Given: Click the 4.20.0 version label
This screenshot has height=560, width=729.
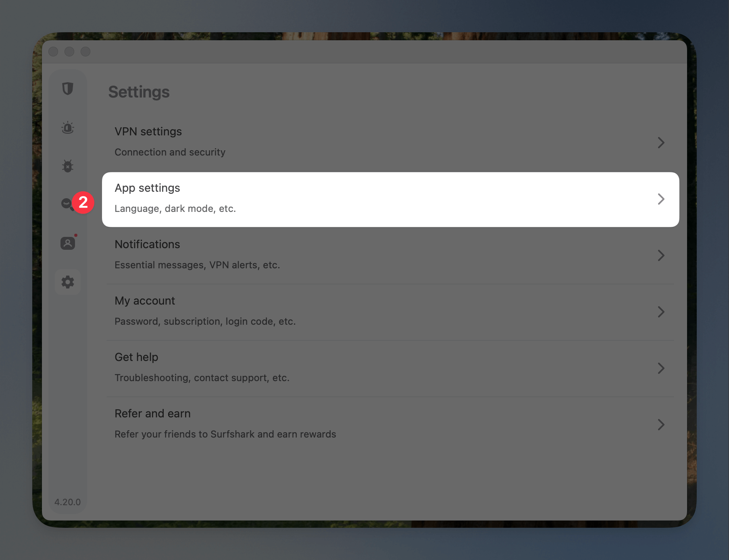Looking at the screenshot, I should click(67, 502).
